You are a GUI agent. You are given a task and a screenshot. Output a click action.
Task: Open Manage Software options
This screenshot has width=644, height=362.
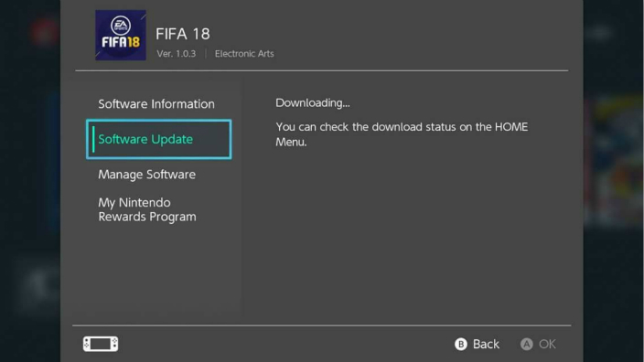click(x=146, y=175)
